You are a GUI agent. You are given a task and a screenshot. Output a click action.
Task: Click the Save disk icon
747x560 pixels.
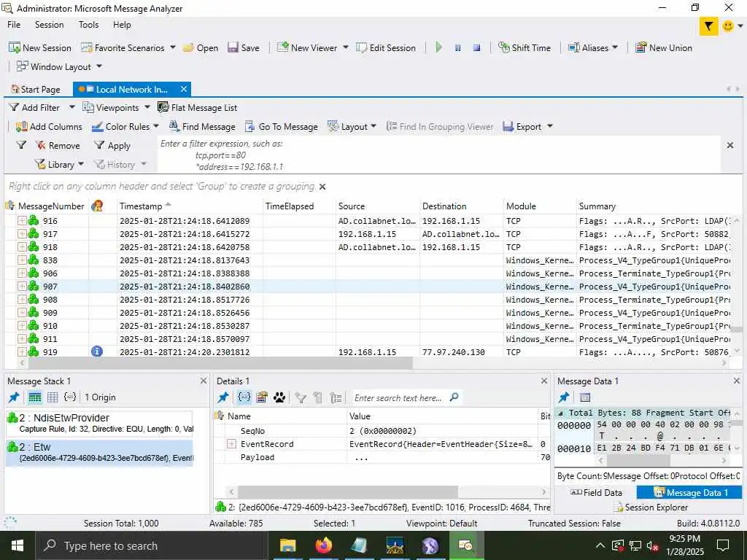pos(233,47)
